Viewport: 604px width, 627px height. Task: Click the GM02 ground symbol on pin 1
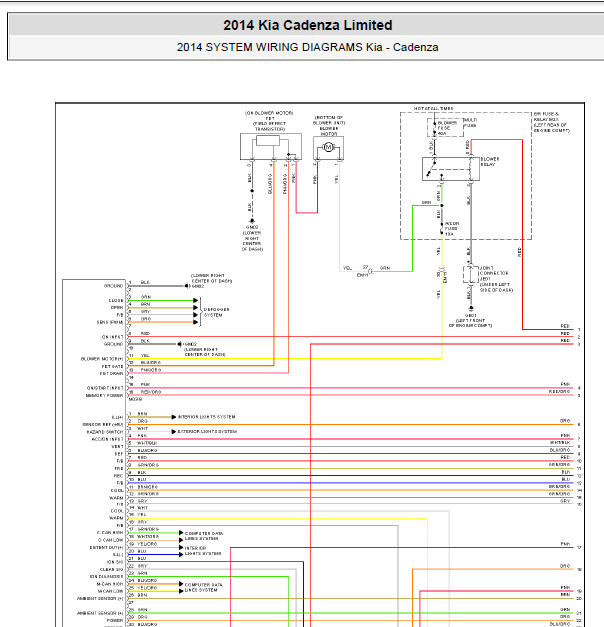coord(186,286)
